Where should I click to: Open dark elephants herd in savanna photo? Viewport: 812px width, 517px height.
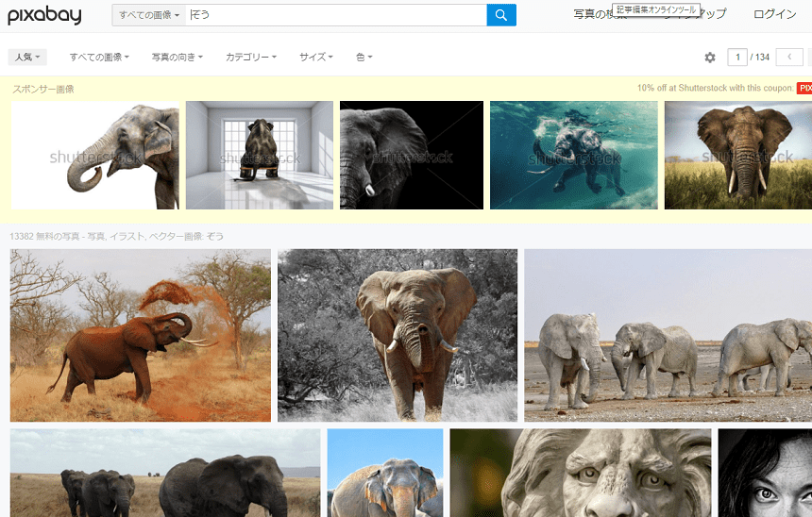pos(165,473)
